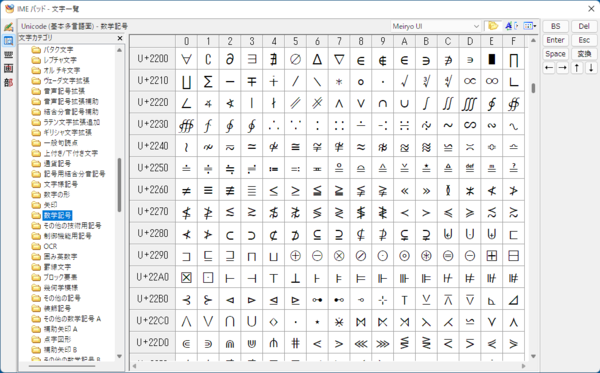This screenshot has width=600, height=373.
Task: Open the radical (部) lookup applet
Action: tap(8, 82)
